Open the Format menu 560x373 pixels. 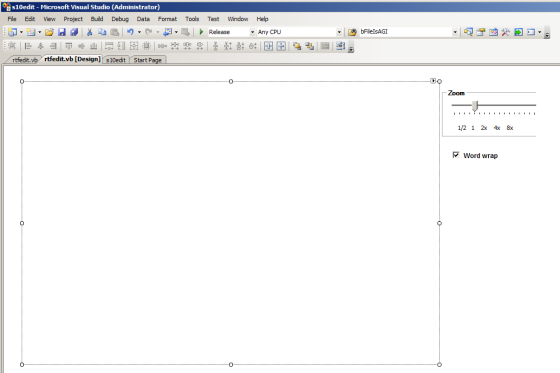click(x=167, y=19)
